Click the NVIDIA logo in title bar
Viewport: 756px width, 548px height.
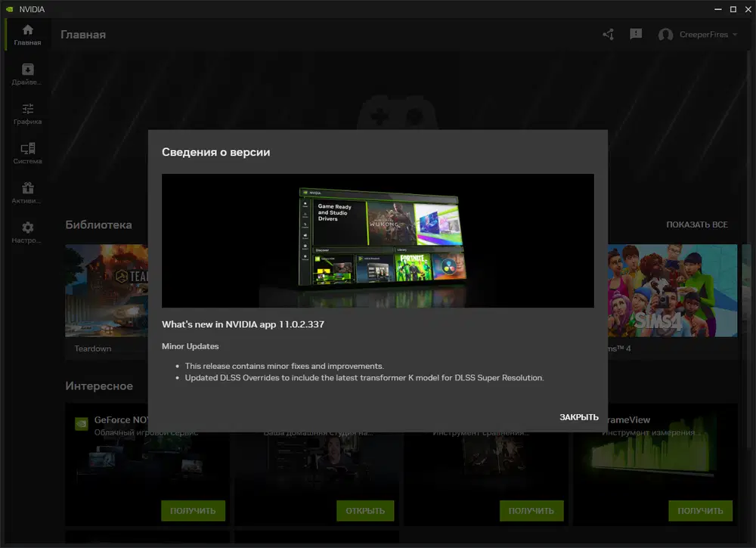(10, 9)
